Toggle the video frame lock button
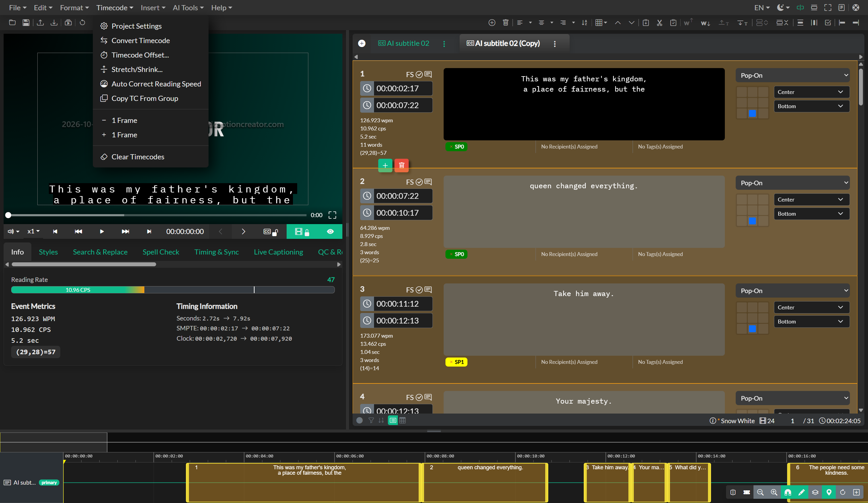 coord(302,232)
